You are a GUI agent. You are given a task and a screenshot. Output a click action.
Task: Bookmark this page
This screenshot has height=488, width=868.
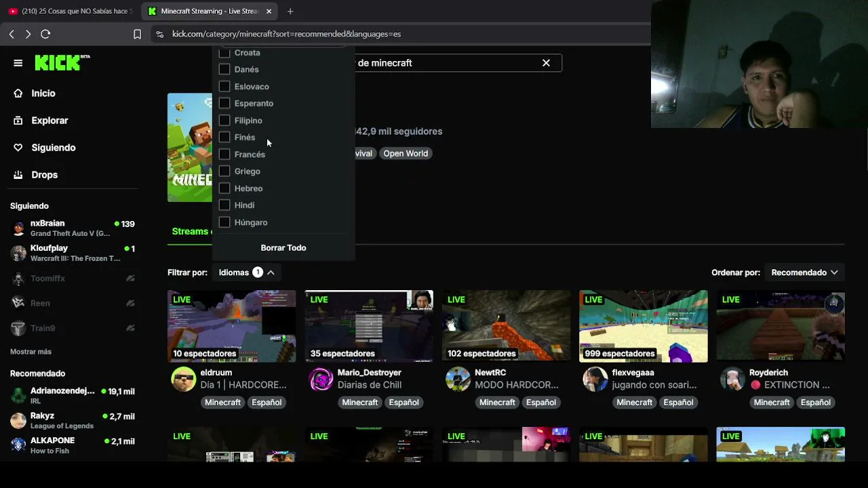point(137,34)
